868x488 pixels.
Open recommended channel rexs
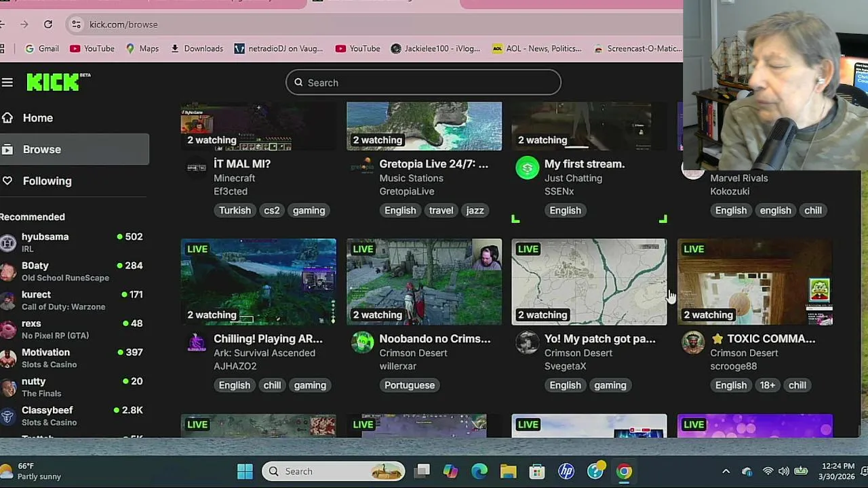(71, 329)
